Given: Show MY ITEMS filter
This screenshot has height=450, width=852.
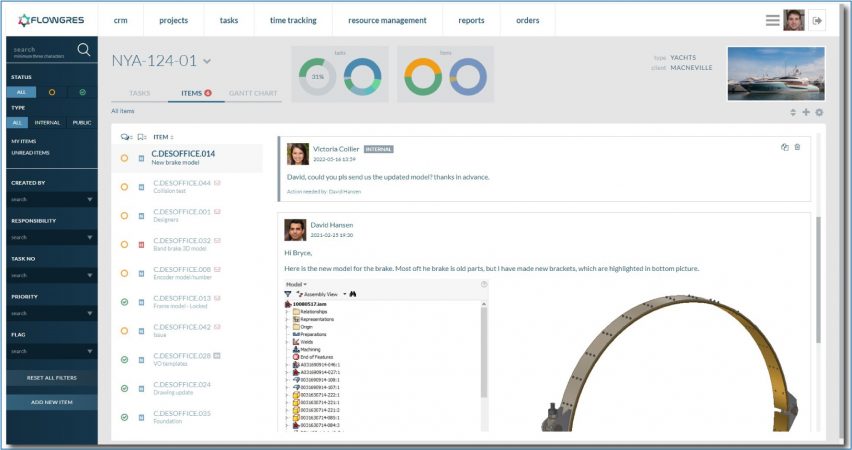Looking at the screenshot, I should point(24,141).
